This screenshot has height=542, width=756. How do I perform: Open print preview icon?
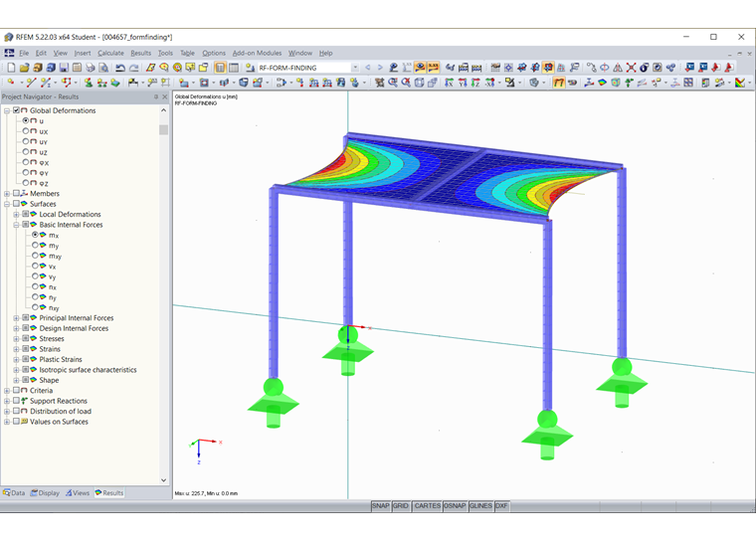coord(103,68)
